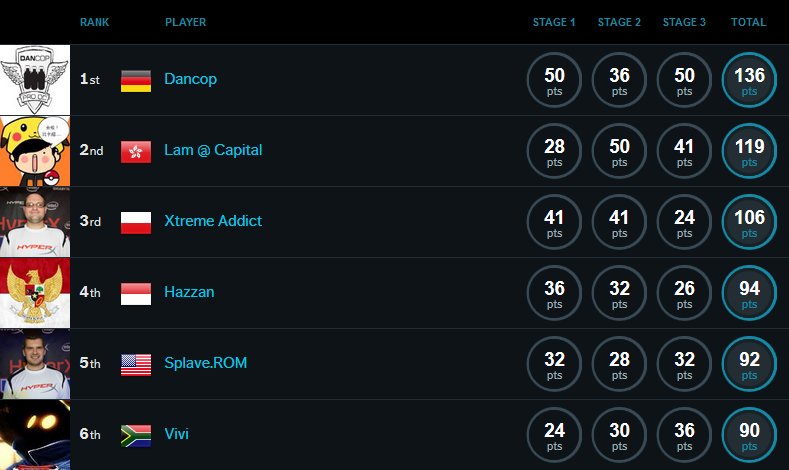Visit Xtreme Addict's profile link
The image size is (789, 470).
click(213, 221)
